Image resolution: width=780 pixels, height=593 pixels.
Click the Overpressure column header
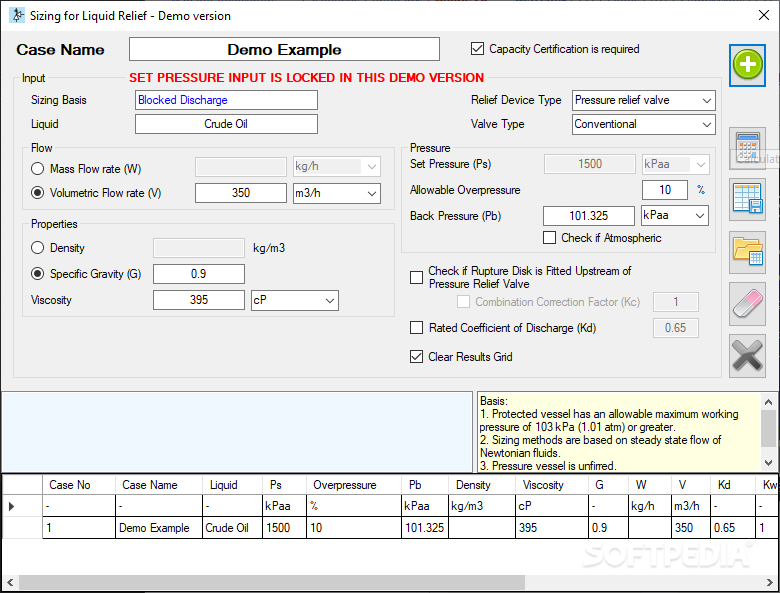click(x=354, y=485)
